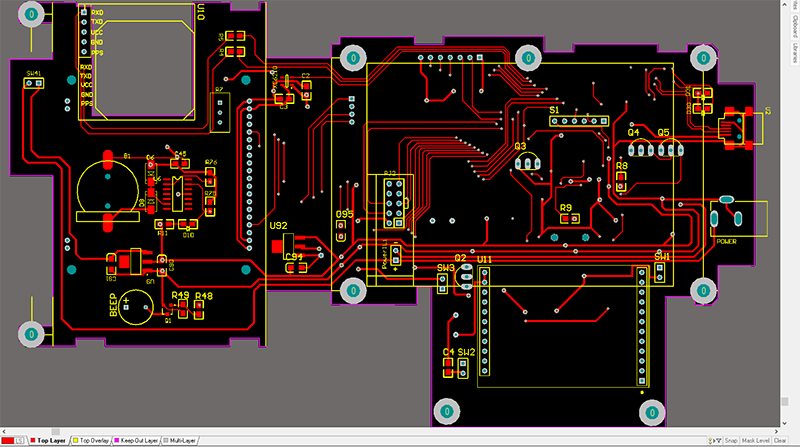Select the Multi-Layer tab
800x447 pixels.
pyautogui.click(x=180, y=440)
